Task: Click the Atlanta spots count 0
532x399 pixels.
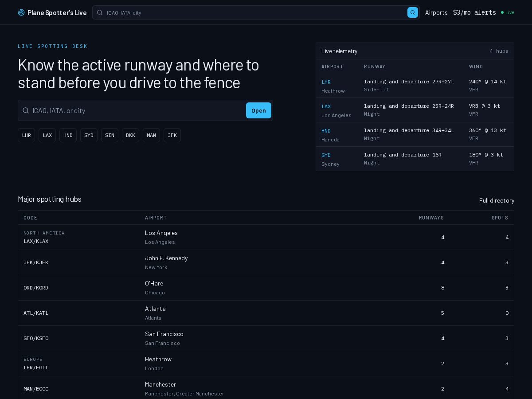Action: tap(507, 313)
